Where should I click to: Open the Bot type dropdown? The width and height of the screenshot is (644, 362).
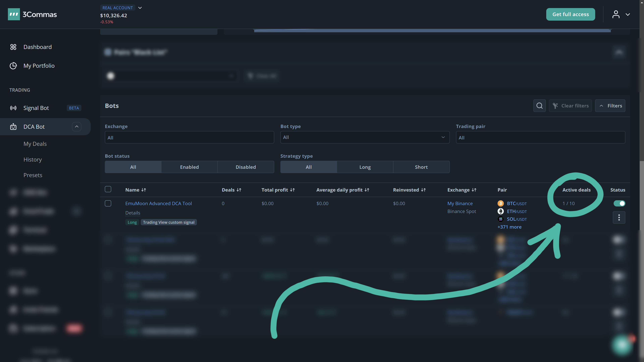pos(365,137)
